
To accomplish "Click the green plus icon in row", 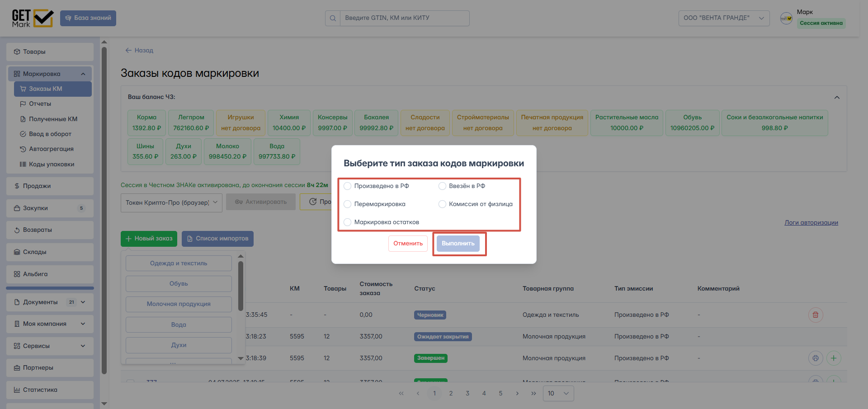I will coord(833,358).
